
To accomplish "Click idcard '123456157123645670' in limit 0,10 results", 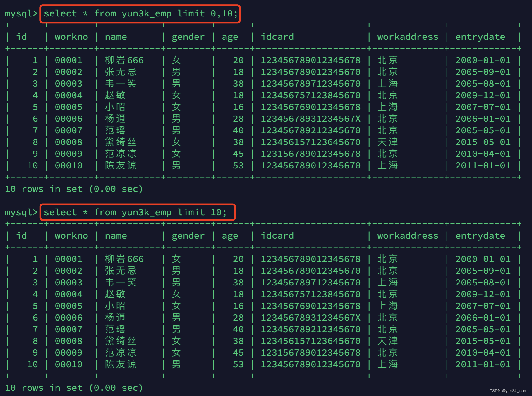I will point(310,142).
